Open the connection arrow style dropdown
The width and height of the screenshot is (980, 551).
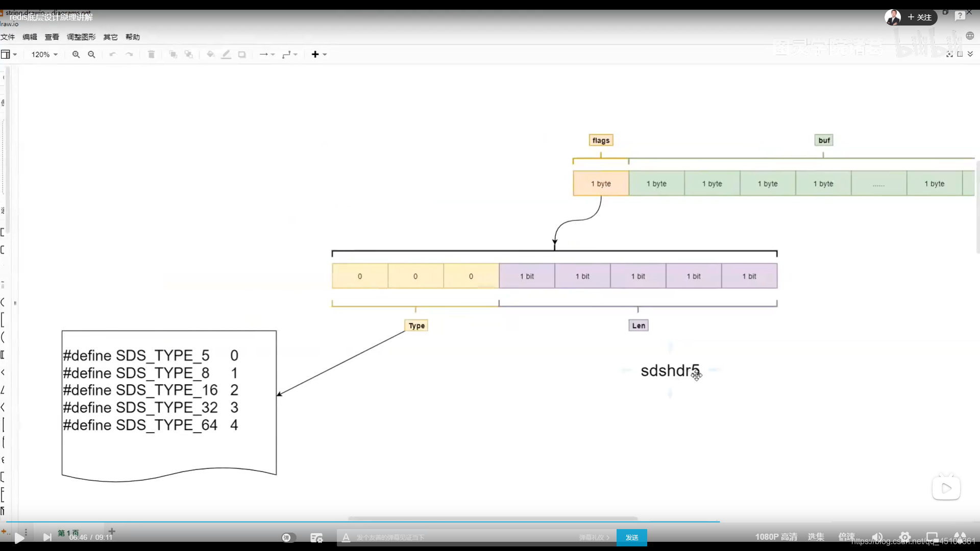tap(267, 55)
